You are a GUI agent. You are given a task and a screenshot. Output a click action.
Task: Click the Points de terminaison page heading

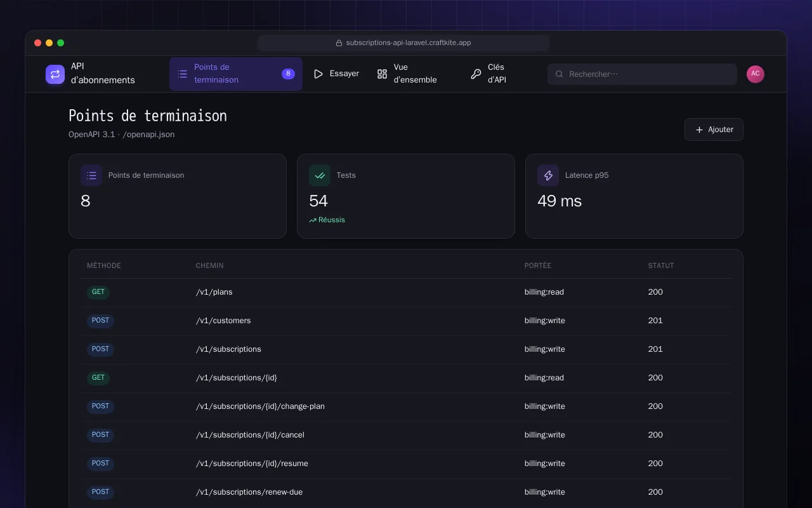pyautogui.click(x=148, y=116)
